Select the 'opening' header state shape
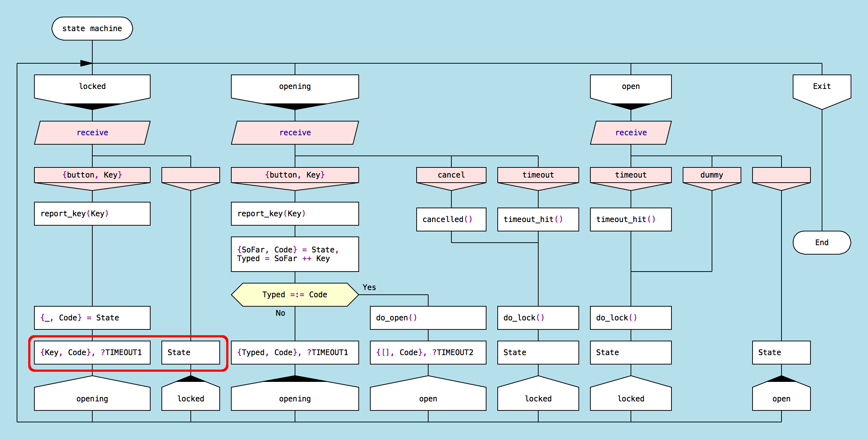The height and width of the screenshot is (439, 868). (x=295, y=87)
